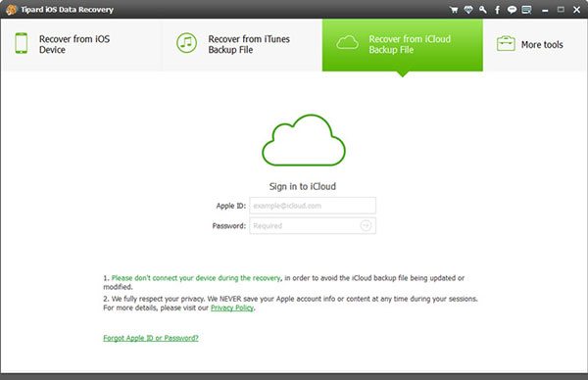Minimize the Tipard window
This screenshot has width=588, height=380.
pyautogui.click(x=545, y=10)
